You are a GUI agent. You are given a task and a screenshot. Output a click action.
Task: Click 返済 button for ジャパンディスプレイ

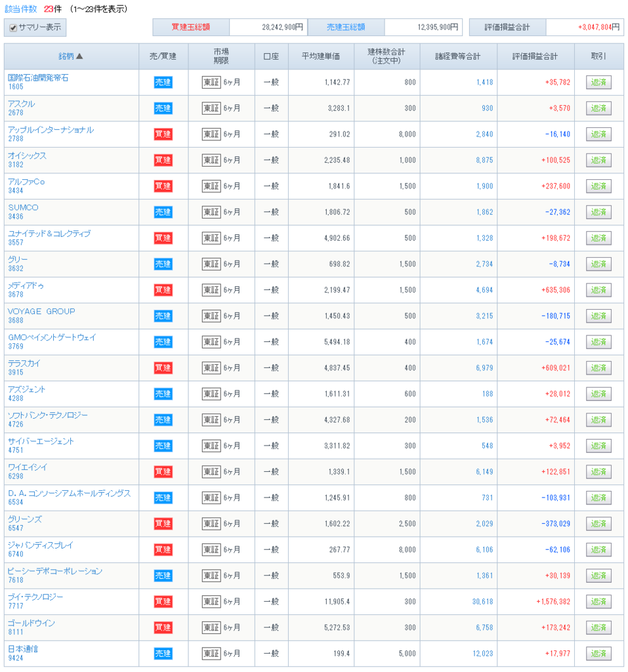[598, 549]
